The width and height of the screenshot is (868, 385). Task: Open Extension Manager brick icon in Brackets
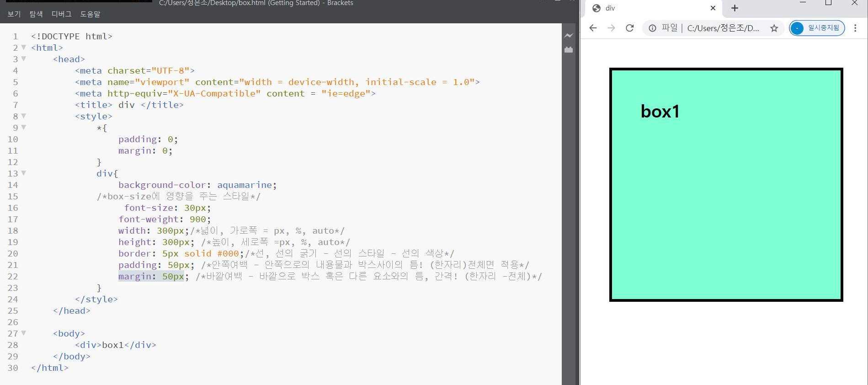tap(569, 49)
